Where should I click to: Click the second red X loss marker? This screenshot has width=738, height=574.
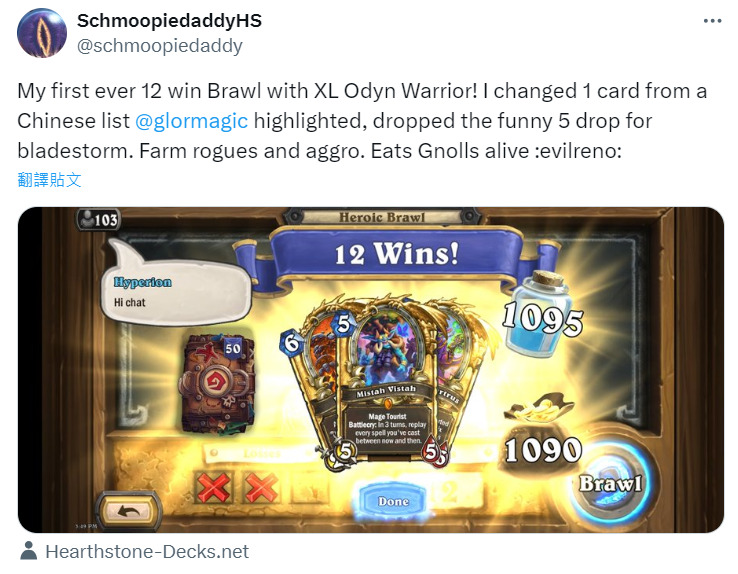click(x=260, y=487)
